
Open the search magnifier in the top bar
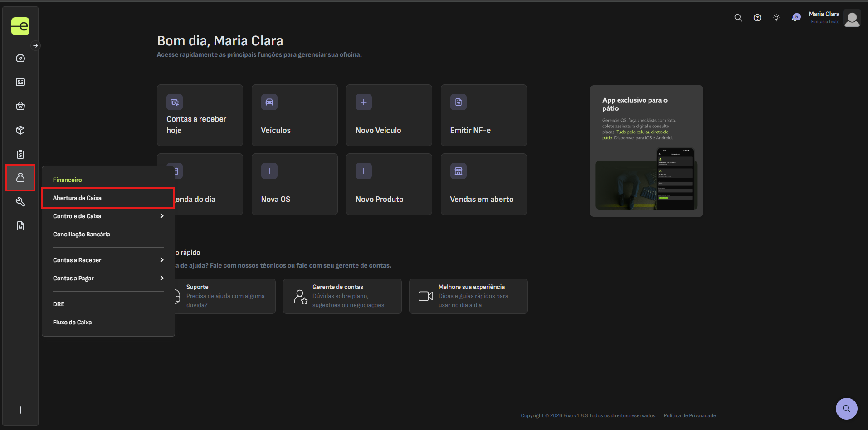click(x=738, y=18)
